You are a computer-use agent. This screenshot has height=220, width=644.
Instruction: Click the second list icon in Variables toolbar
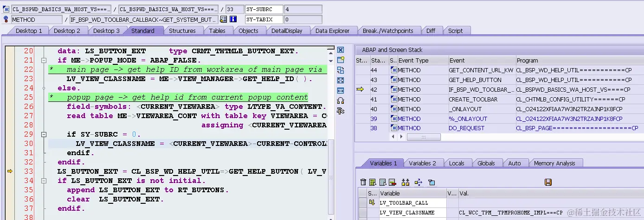pyautogui.click(x=383, y=182)
